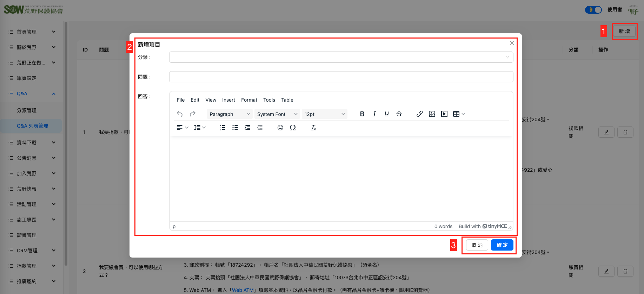Click the 問題 question input field

click(341, 77)
